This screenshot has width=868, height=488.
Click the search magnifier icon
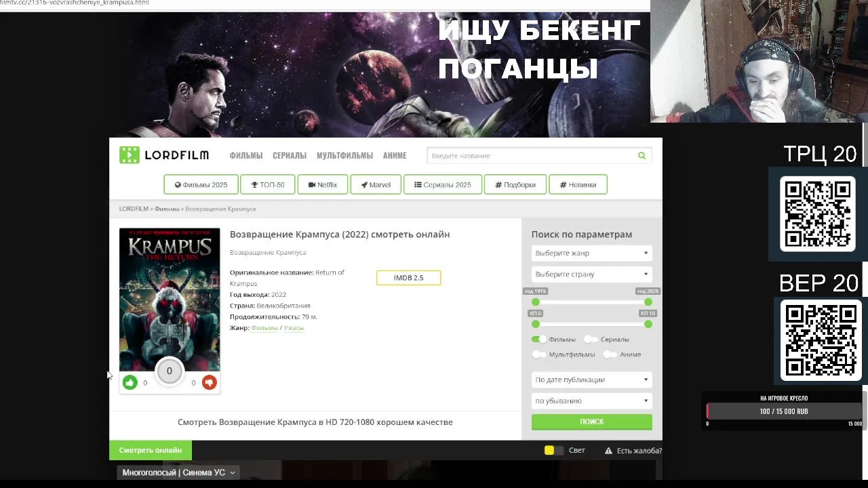[642, 156]
